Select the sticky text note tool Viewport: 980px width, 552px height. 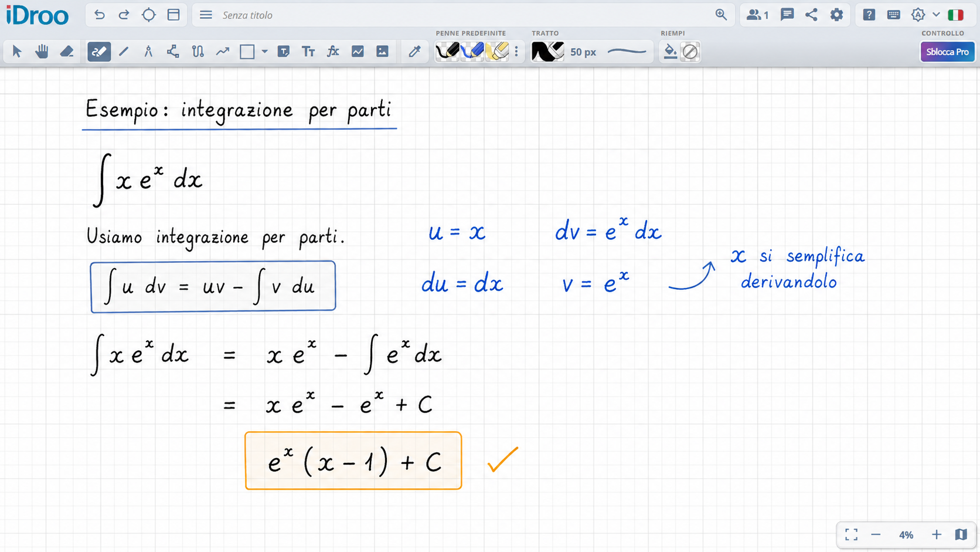point(284,52)
